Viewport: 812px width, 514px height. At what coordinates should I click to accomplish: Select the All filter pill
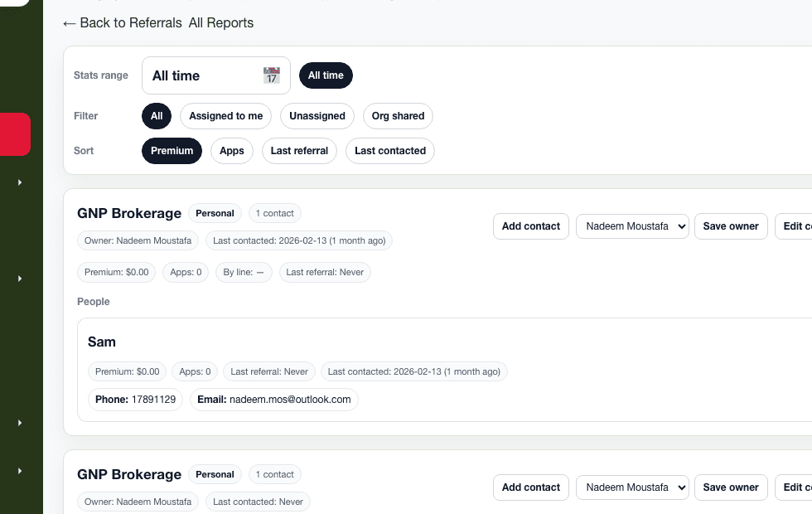[156, 116]
